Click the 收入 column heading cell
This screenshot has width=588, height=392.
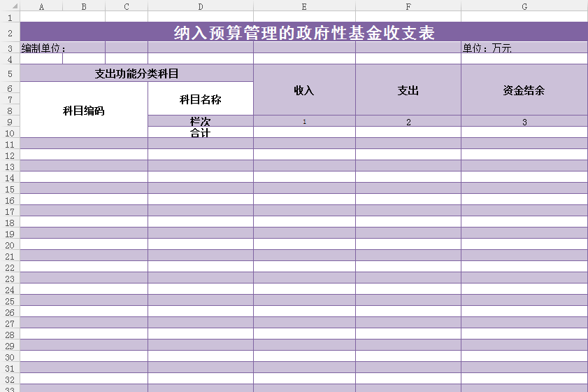(304, 90)
